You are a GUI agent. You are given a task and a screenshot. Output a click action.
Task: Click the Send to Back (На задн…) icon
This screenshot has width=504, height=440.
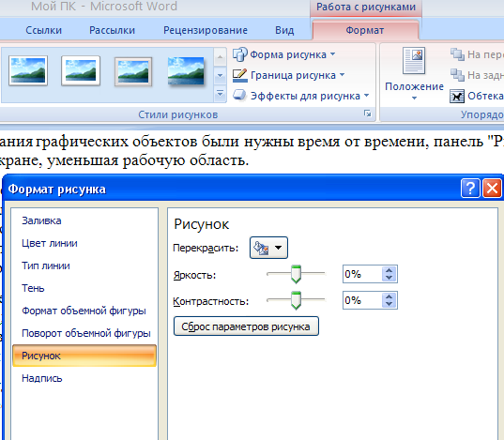[457, 75]
